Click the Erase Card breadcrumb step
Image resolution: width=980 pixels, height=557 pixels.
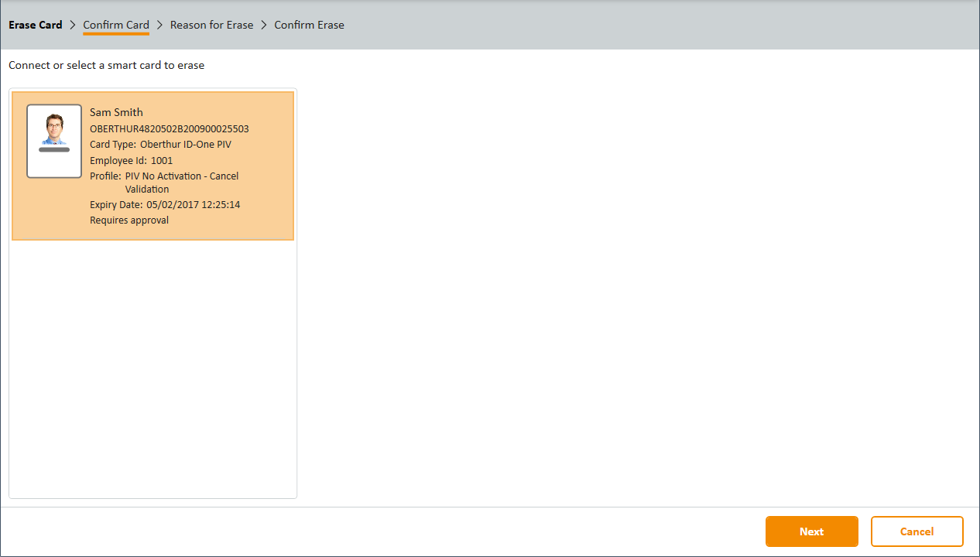(x=36, y=25)
